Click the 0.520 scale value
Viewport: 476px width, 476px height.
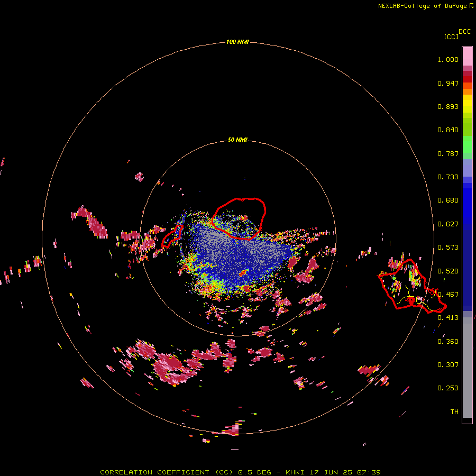point(448,271)
